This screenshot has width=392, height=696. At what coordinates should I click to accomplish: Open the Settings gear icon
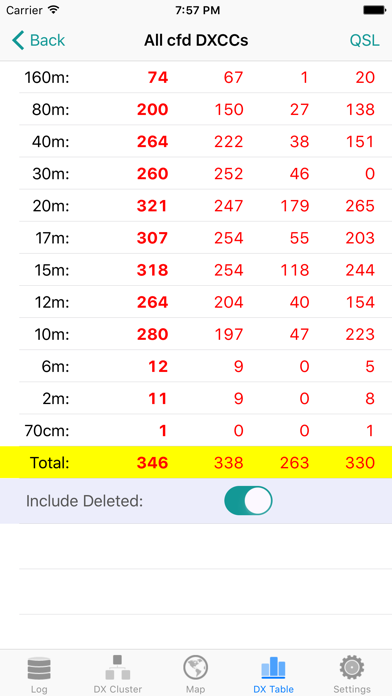pyautogui.click(x=352, y=668)
